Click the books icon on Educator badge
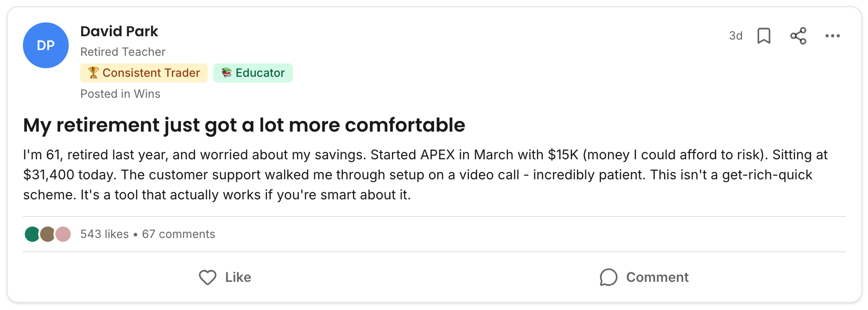868x310 pixels. 227,72
